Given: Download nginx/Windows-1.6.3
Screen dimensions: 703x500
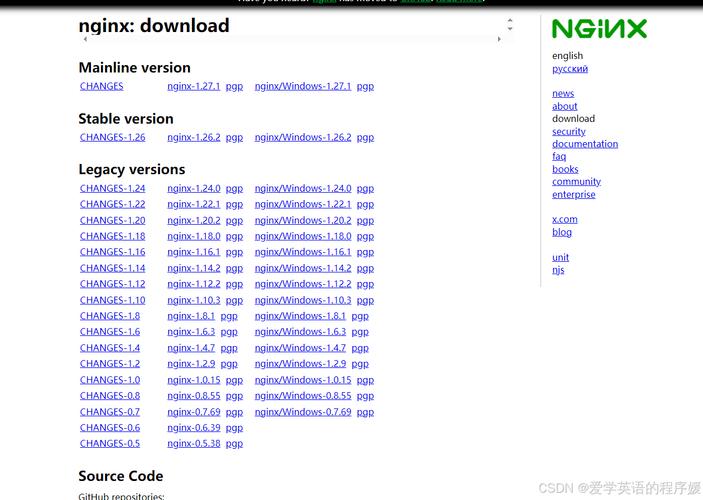Looking at the screenshot, I should (300, 331).
